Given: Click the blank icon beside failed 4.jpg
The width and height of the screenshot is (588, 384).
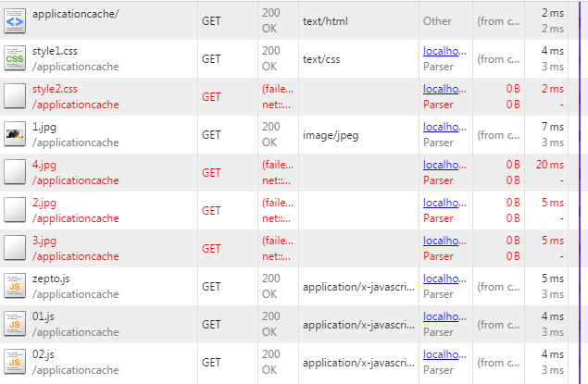Looking at the screenshot, I should (x=15, y=172).
